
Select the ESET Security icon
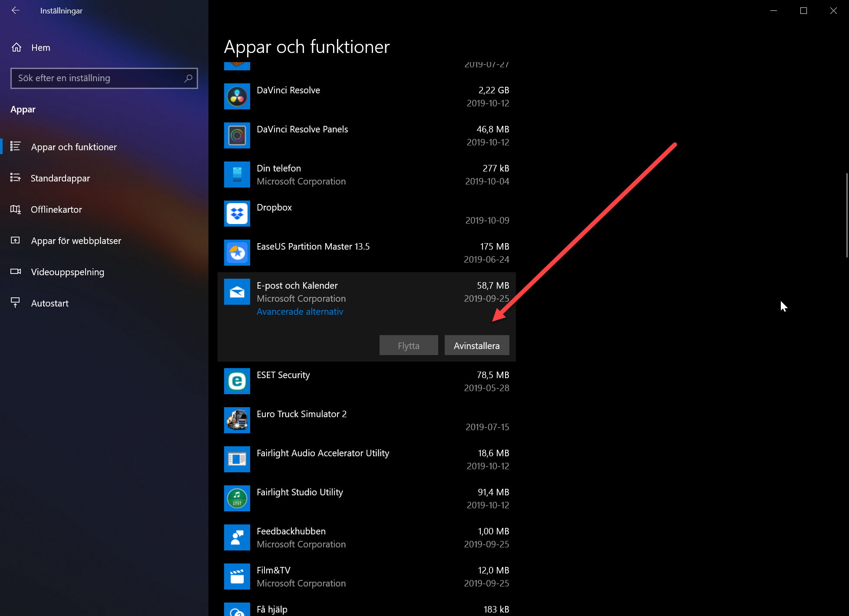pyautogui.click(x=237, y=381)
